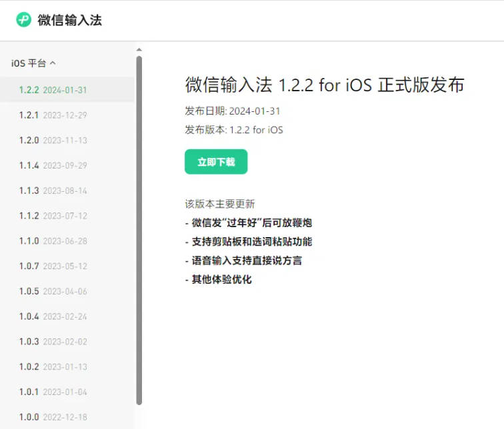This screenshot has width=504, height=429.
Task: Open version 1.0.3 from 2023-02-02
Action: point(67,341)
